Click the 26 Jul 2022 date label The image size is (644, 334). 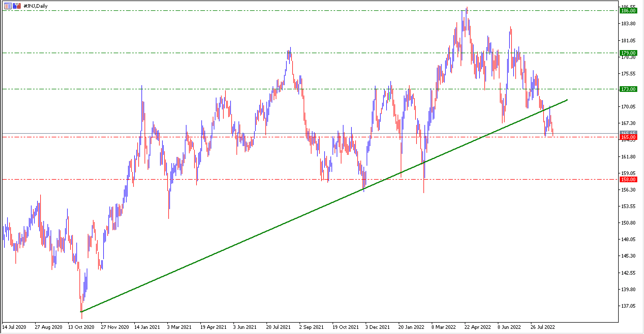(543, 327)
